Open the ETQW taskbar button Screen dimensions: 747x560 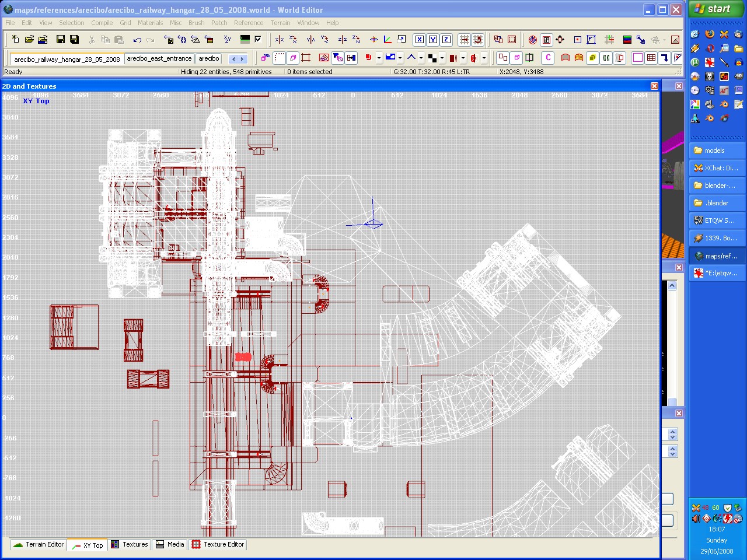[x=715, y=220]
